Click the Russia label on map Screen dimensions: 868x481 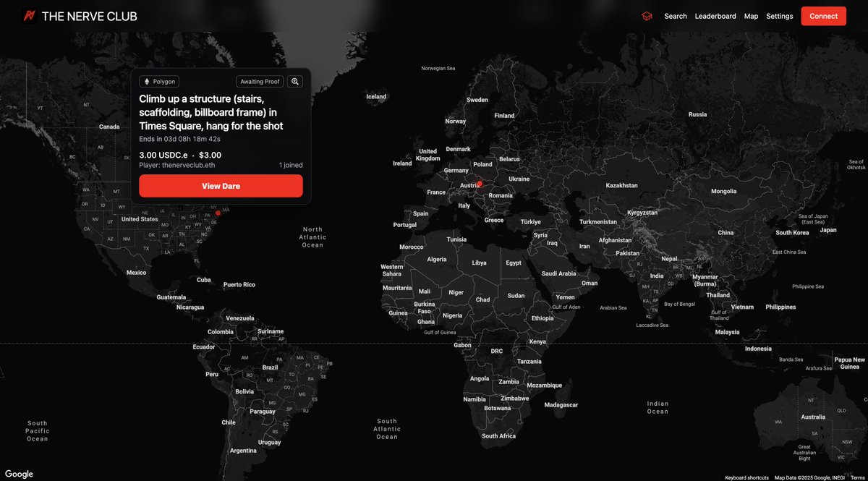pyautogui.click(x=697, y=114)
